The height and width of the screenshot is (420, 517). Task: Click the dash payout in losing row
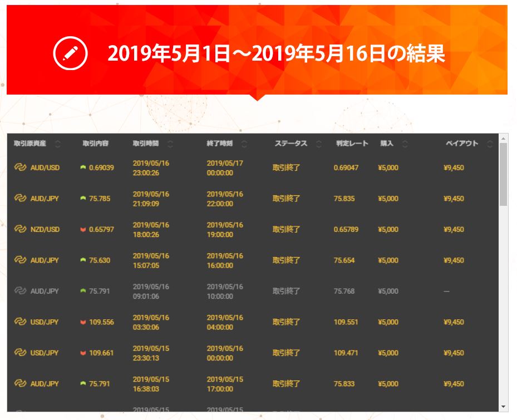tap(446, 291)
